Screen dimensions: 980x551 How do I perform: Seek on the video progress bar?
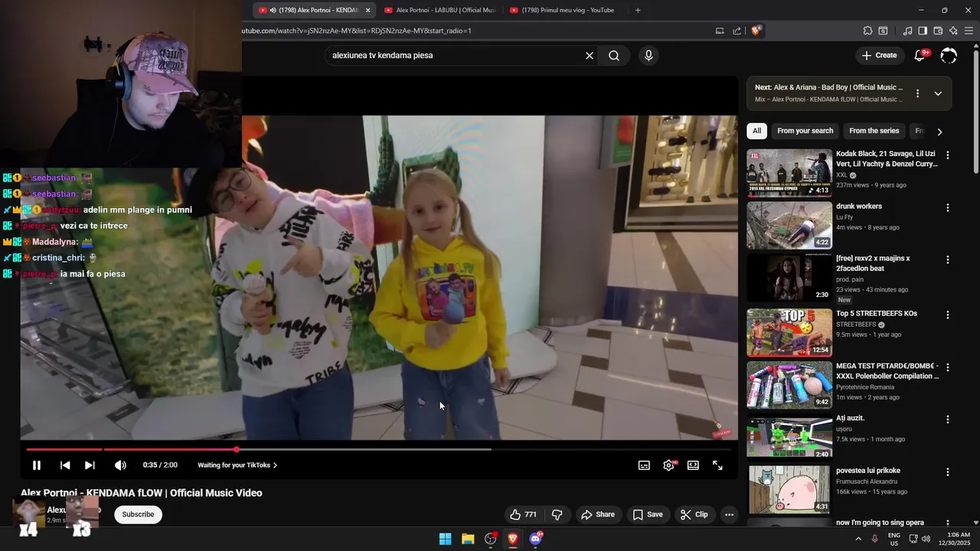coord(379,449)
